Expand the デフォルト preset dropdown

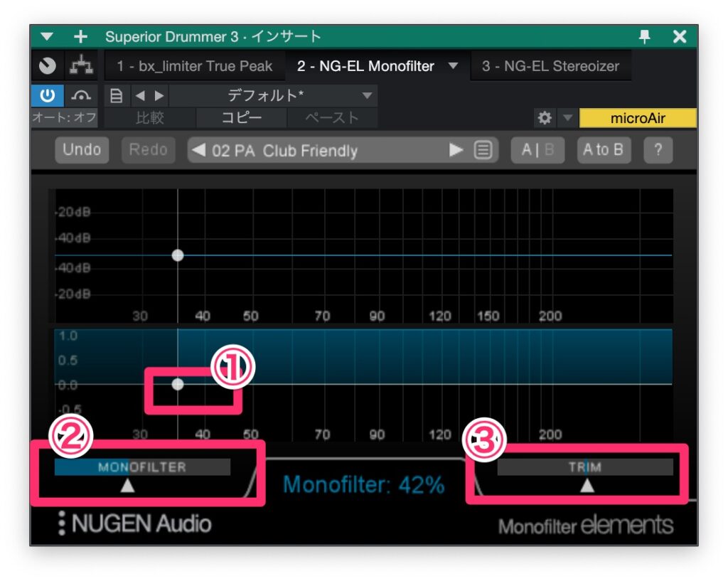pyautogui.click(x=367, y=95)
